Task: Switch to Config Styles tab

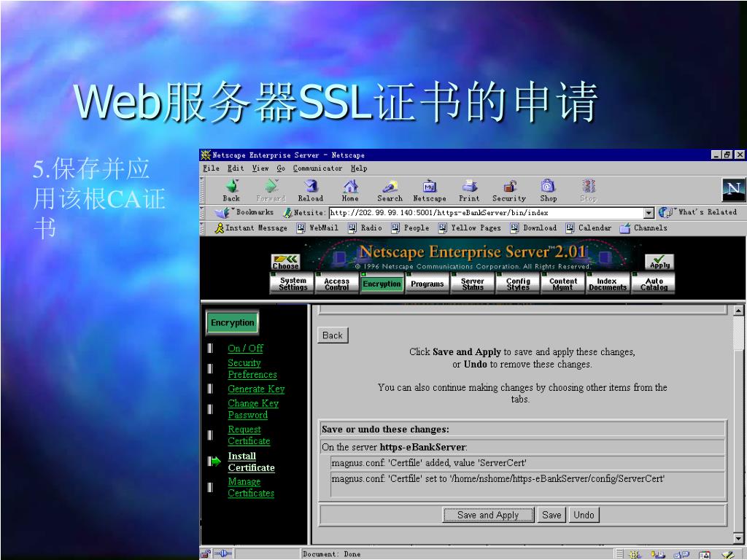Action: click(x=518, y=284)
